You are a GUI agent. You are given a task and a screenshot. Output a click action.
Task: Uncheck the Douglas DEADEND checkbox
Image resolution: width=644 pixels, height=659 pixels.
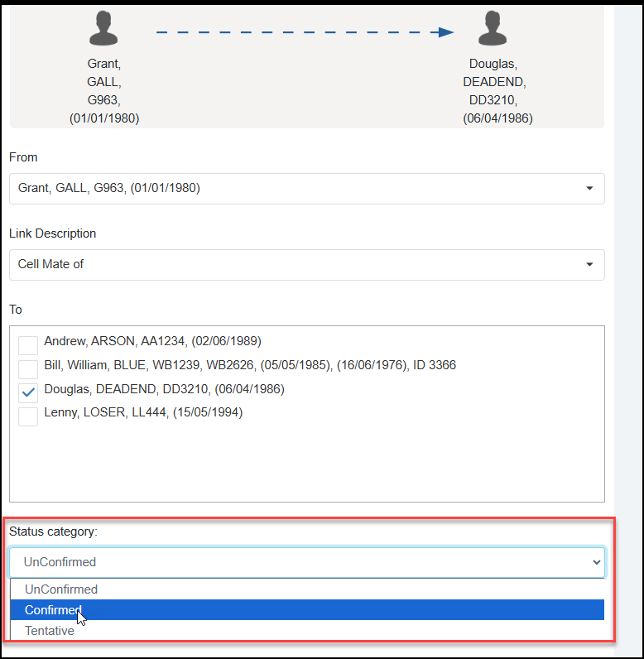point(28,393)
